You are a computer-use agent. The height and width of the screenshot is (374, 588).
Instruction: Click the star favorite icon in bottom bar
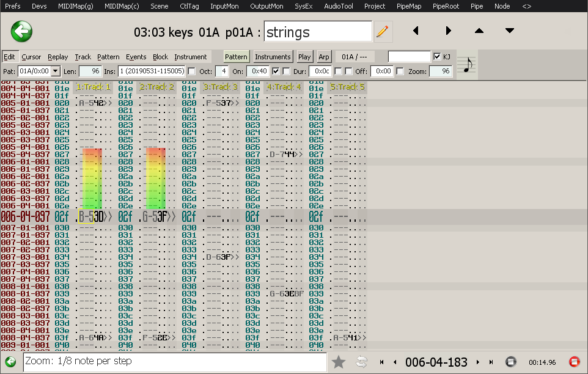click(x=339, y=362)
